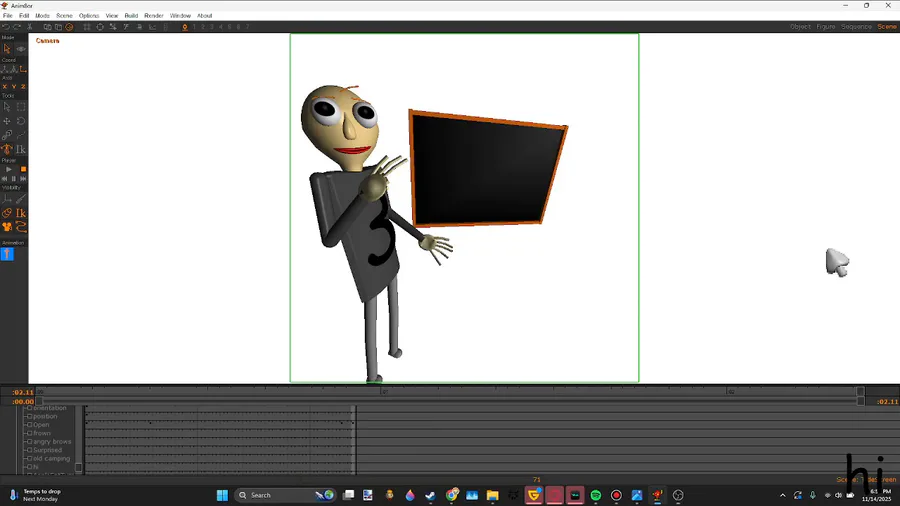Click the orange camera location marker icon
This screenshot has height=506, width=900.
pyautogui.click(x=185, y=27)
